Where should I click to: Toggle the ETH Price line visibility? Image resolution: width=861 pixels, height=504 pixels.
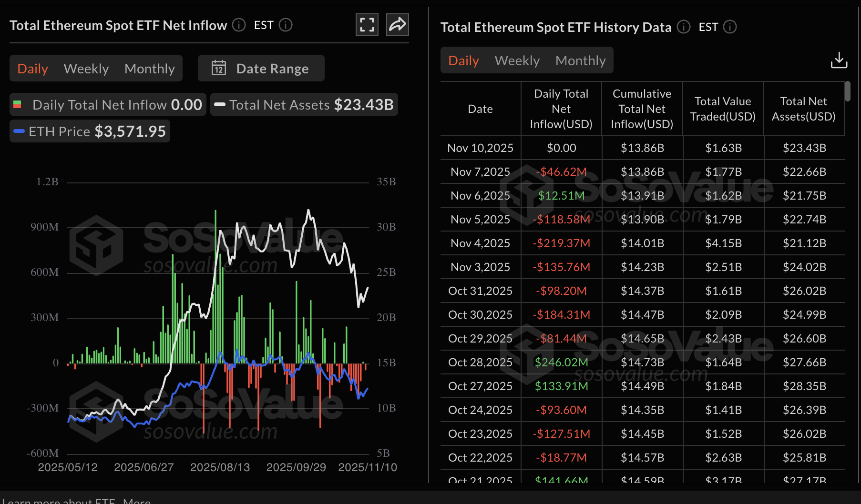click(89, 131)
